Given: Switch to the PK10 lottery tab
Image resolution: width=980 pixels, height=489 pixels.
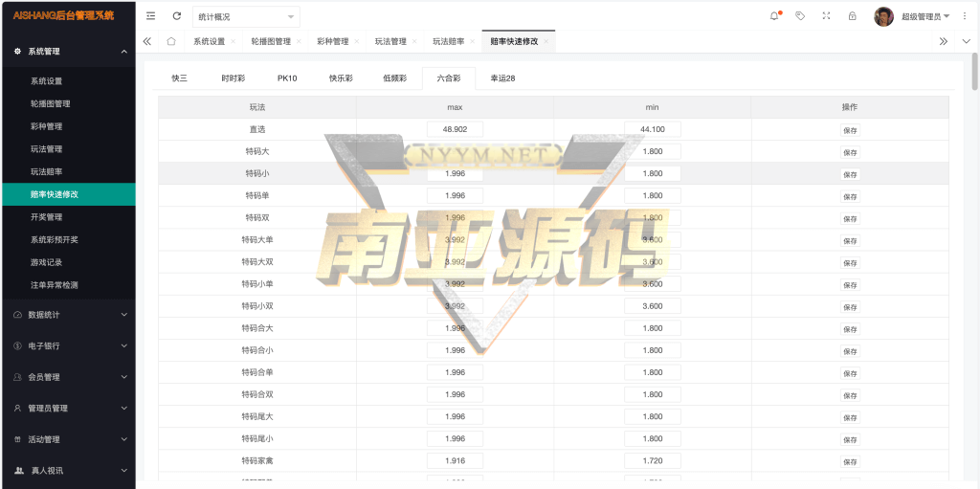Looking at the screenshot, I should [x=287, y=78].
